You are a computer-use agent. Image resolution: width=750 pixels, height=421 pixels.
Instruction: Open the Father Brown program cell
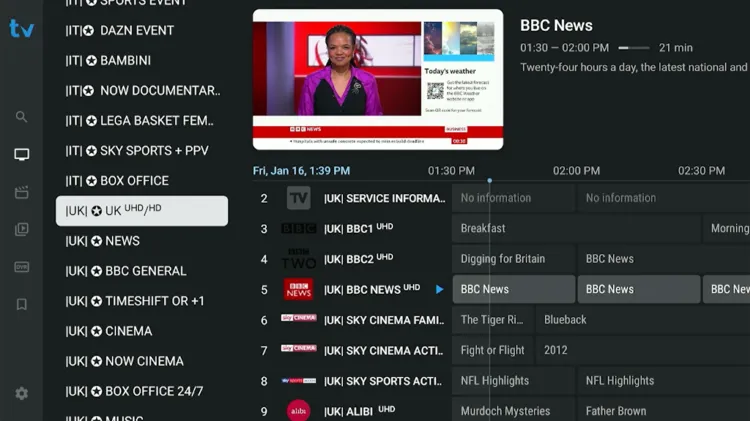click(x=664, y=410)
